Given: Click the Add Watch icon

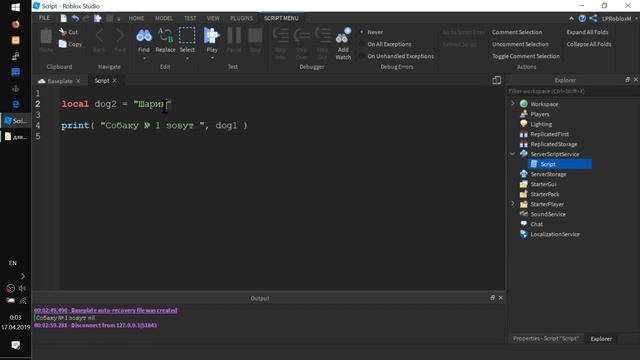Looking at the screenshot, I should [343, 36].
